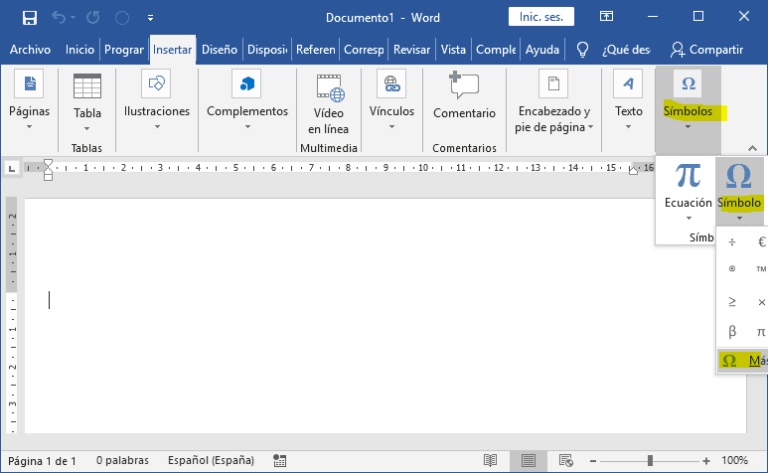This screenshot has width=768, height=473.
Task: Open Más símbolos option
Action: click(743, 360)
